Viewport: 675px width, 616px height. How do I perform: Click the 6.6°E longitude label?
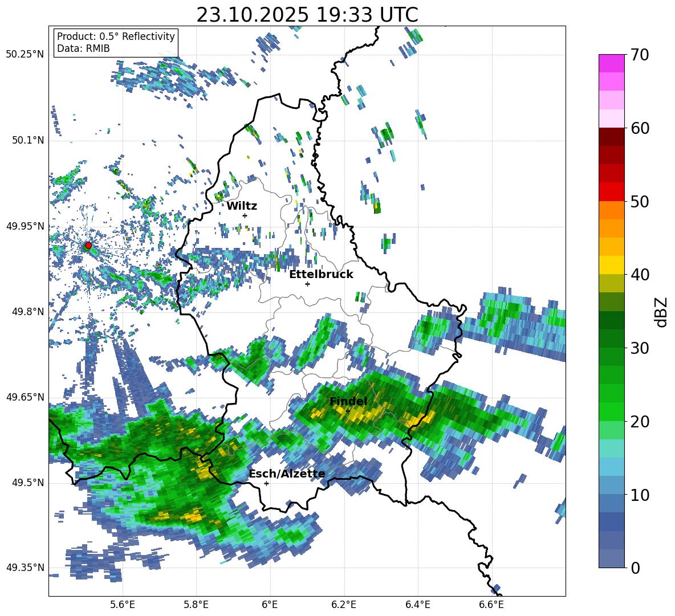click(x=491, y=605)
